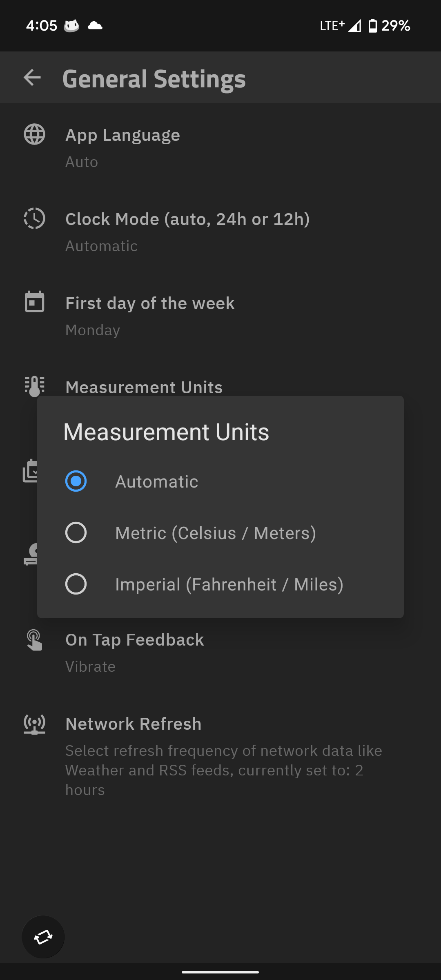Select the Metric radio button
441x980 pixels.
(x=76, y=532)
